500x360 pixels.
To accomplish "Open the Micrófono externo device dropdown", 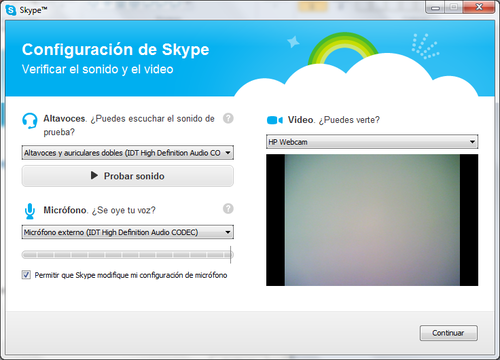I will (128, 232).
